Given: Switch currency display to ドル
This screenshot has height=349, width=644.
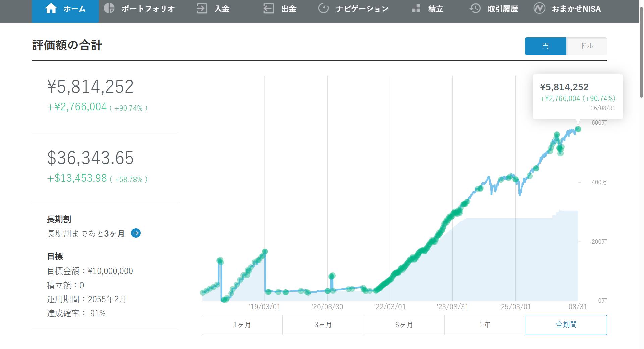Looking at the screenshot, I should 587,46.
